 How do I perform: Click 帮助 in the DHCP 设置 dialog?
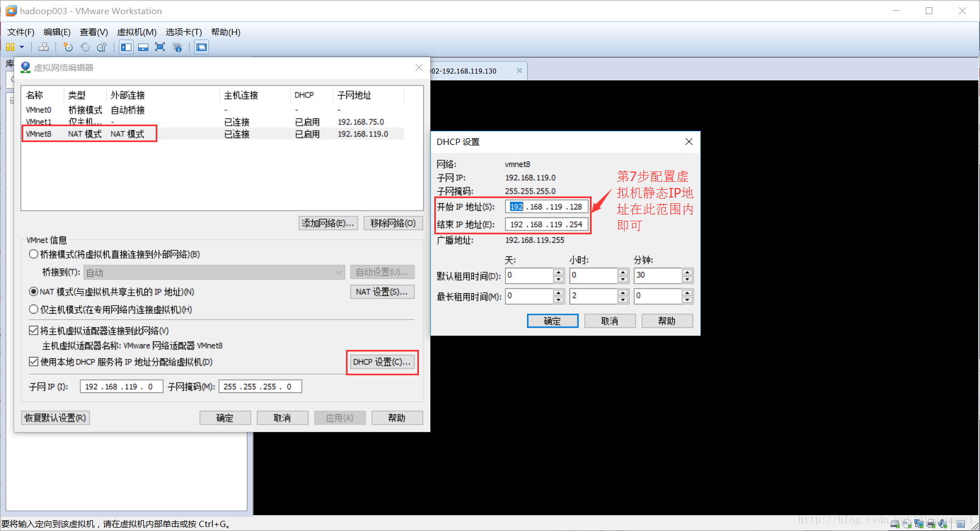point(667,321)
